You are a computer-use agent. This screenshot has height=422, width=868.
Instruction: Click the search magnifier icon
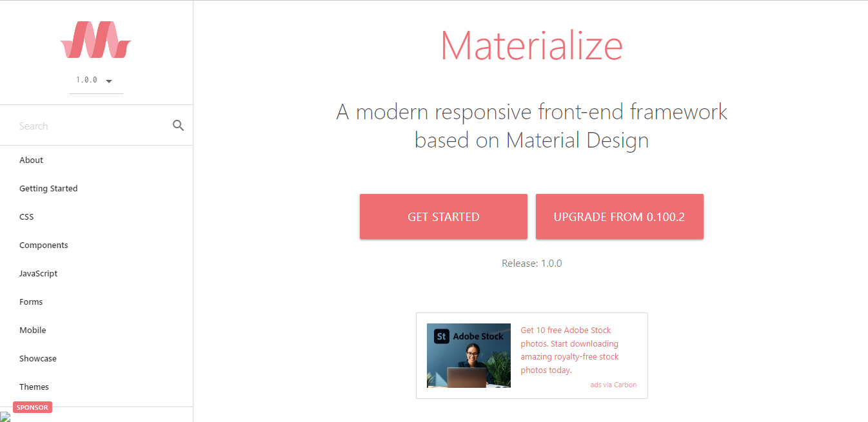[x=179, y=126]
